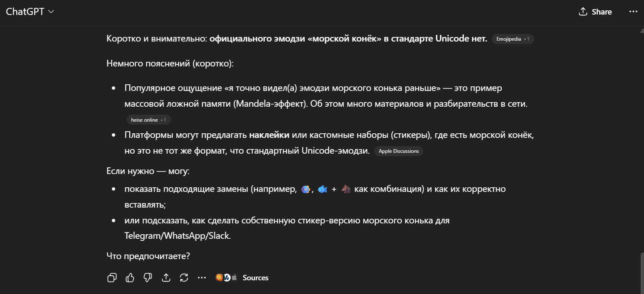This screenshot has height=294, width=644.
Task: Give the response a thumbs down
Action: point(148,278)
